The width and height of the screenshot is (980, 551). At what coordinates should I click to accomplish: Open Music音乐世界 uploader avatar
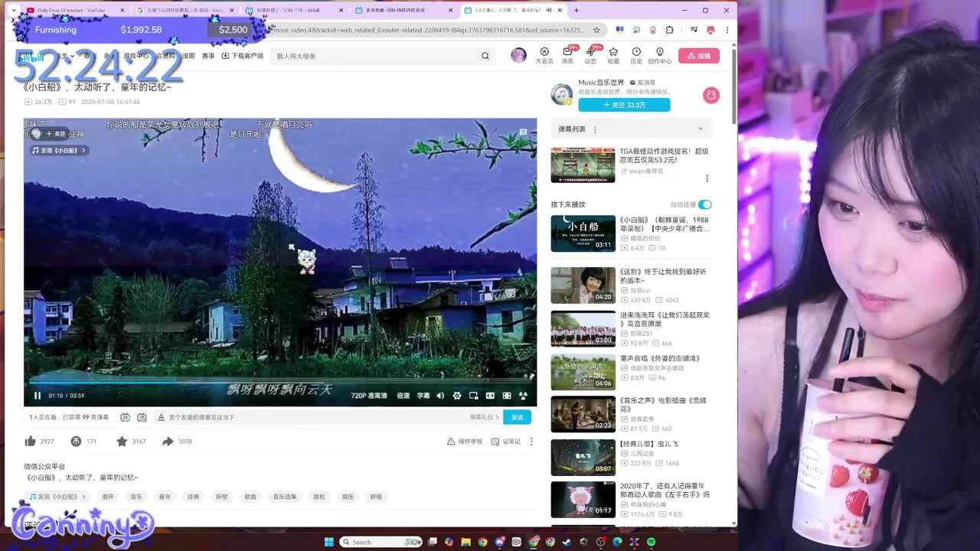pos(562,95)
